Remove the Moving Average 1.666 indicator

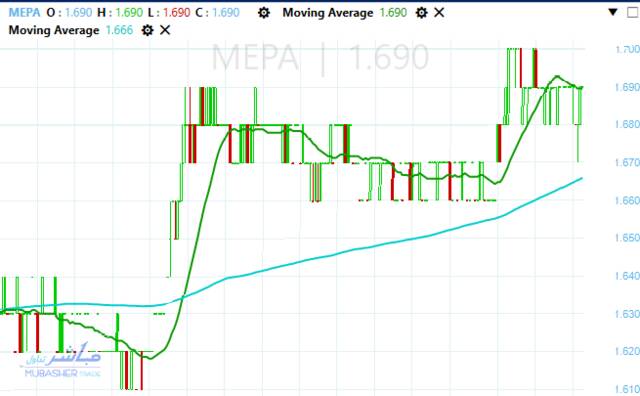[165, 30]
